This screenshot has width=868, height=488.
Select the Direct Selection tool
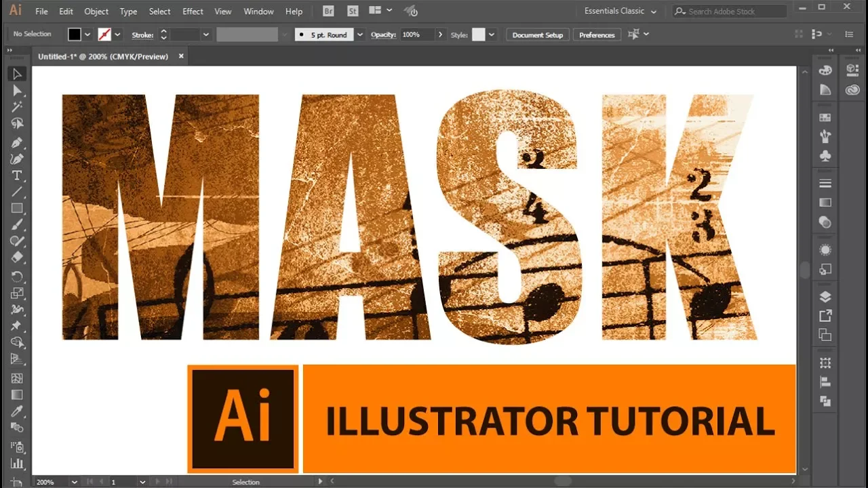pyautogui.click(x=18, y=90)
